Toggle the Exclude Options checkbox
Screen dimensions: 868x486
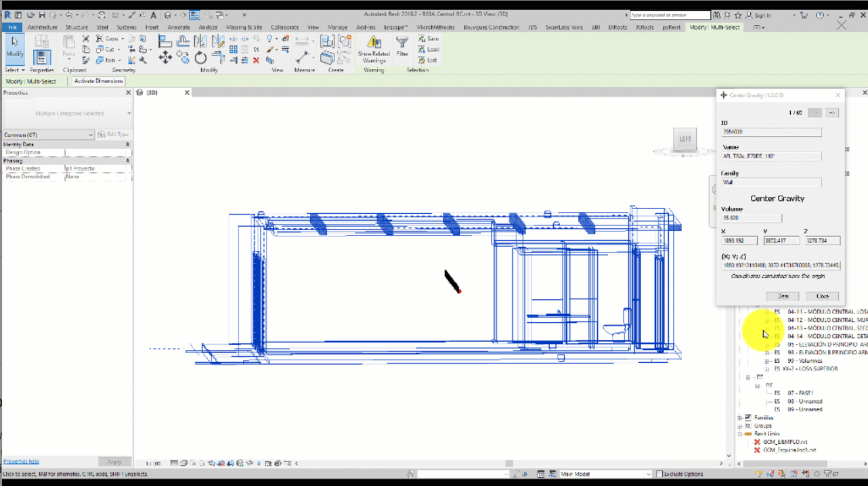[x=661, y=474]
